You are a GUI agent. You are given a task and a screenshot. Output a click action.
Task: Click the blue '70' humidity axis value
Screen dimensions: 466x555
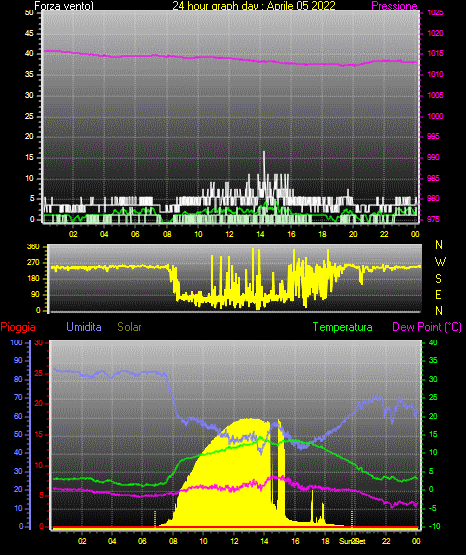pyautogui.click(x=18, y=397)
